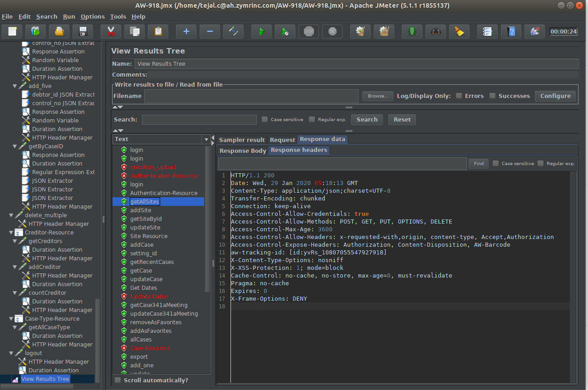
Task: Collapse the Case-Type-Resource tree node
Action: [x=11, y=318]
